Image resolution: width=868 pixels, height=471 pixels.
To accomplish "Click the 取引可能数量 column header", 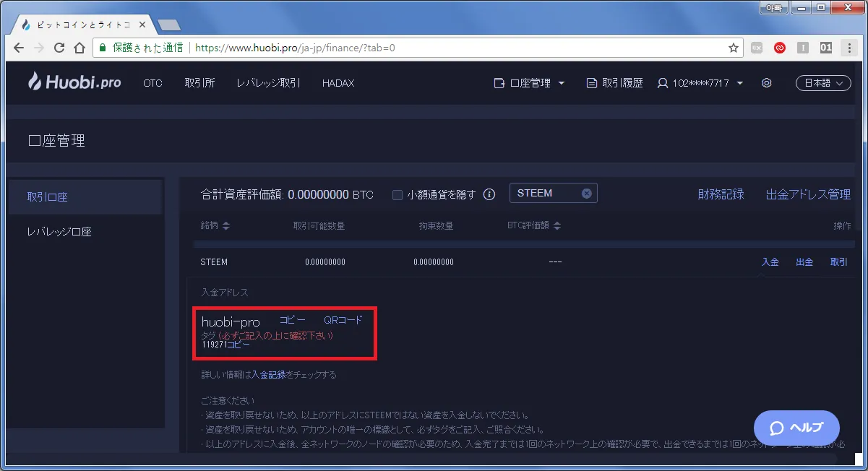I will pos(319,226).
